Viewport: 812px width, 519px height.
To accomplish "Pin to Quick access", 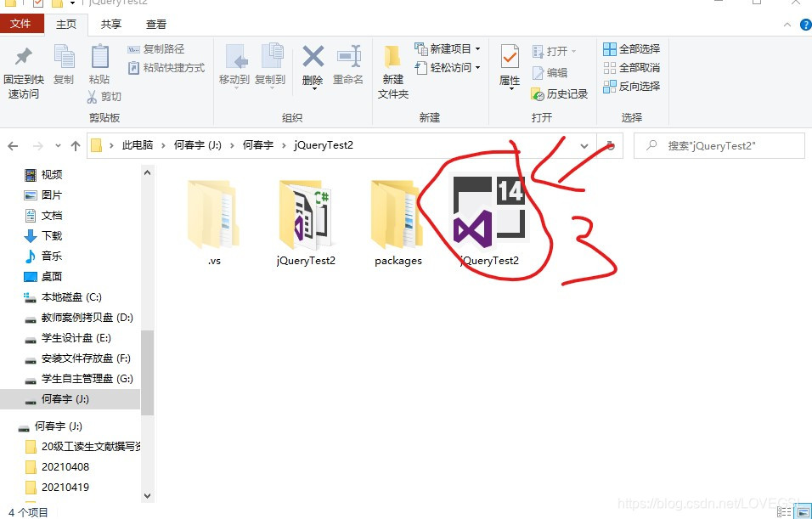I will [23, 72].
